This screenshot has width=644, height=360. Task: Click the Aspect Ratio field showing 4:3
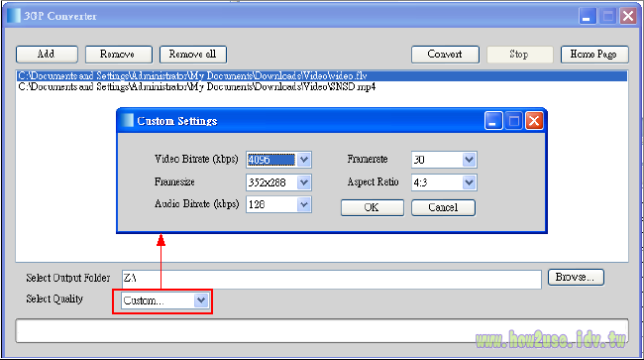(x=437, y=182)
